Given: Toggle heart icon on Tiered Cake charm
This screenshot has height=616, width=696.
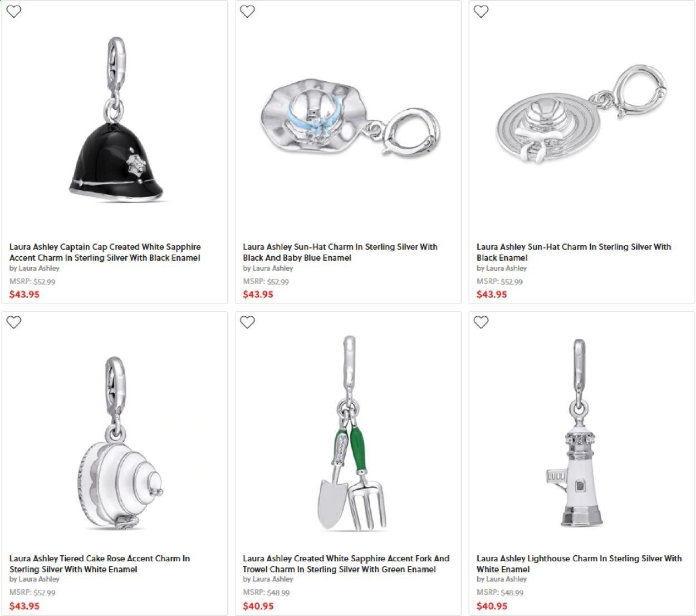Looking at the screenshot, I should (14, 322).
